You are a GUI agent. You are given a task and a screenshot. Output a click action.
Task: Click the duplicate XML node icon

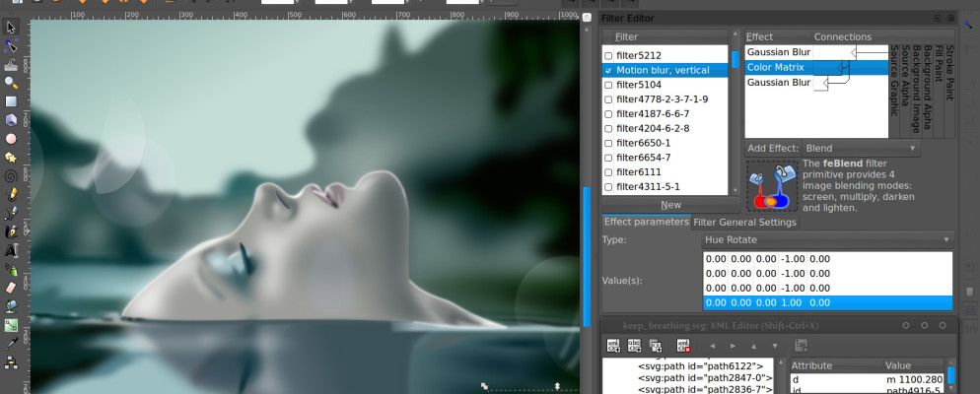point(655,346)
